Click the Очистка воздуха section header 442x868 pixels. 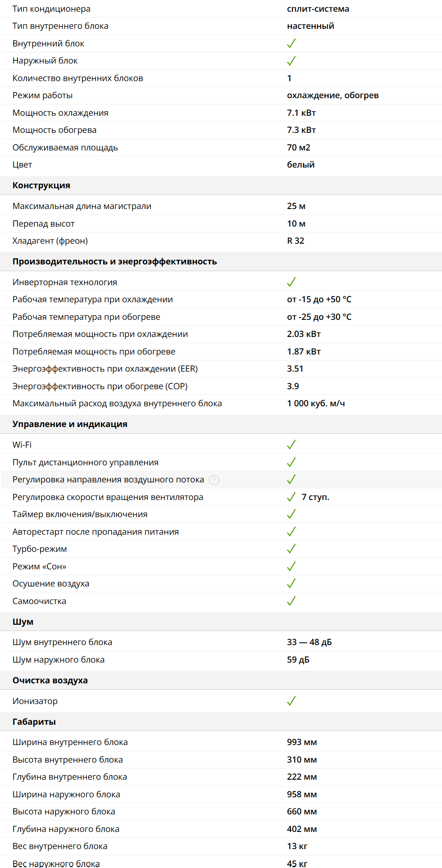(x=50, y=681)
